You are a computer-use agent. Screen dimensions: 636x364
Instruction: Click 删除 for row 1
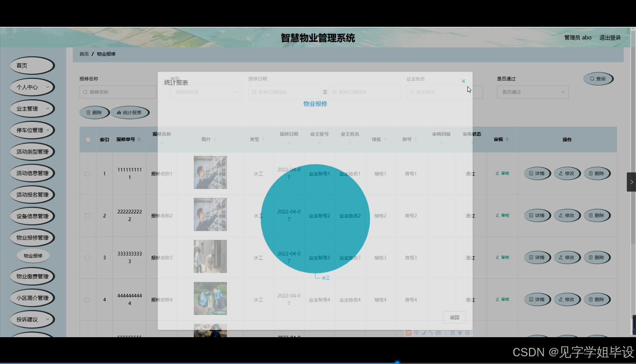coord(597,174)
